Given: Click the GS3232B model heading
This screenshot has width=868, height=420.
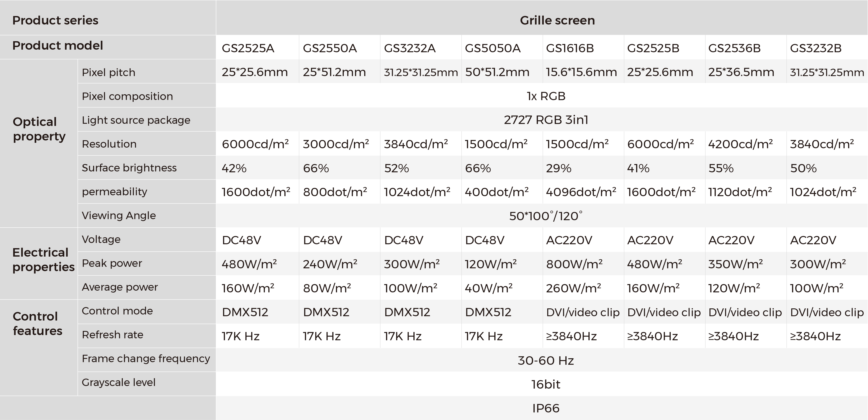Looking at the screenshot, I should (816, 48).
